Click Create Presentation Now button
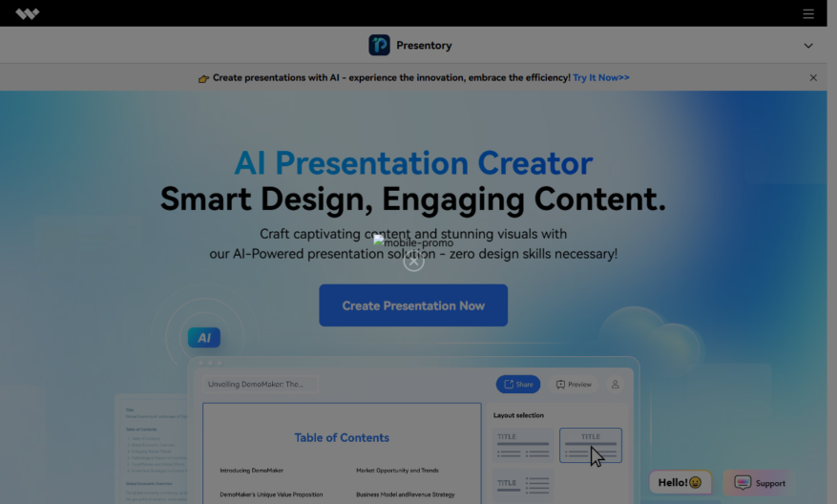837x504 pixels. [x=413, y=305]
